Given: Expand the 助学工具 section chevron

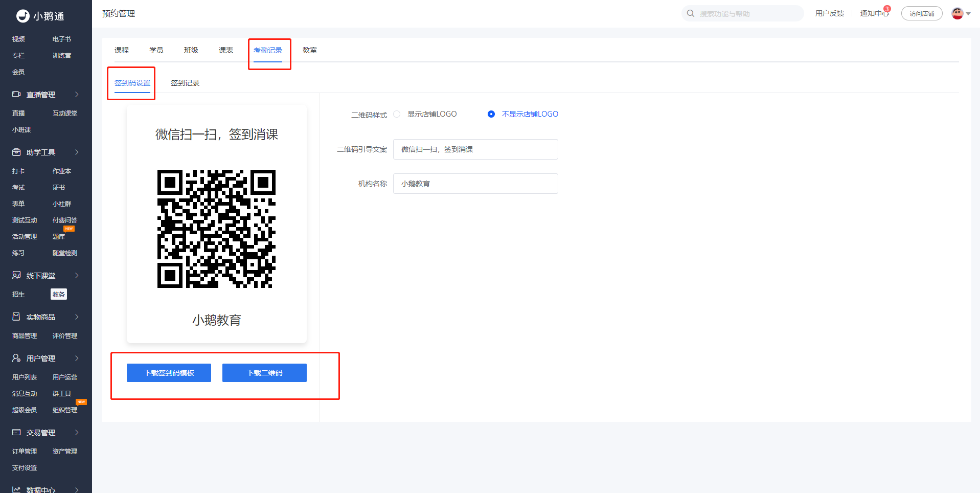Looking at the screenshot, I should (77, 152).
